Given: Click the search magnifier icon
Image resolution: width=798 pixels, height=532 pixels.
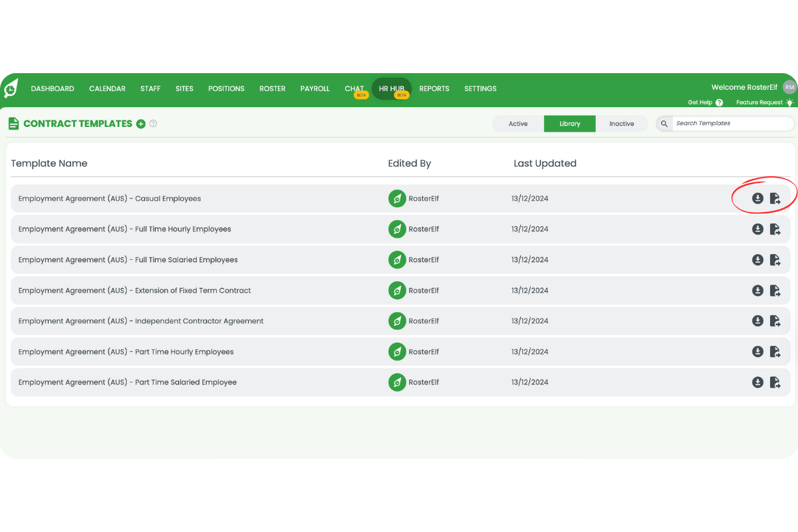Looking at the screenshot, I should coord(663,124).
